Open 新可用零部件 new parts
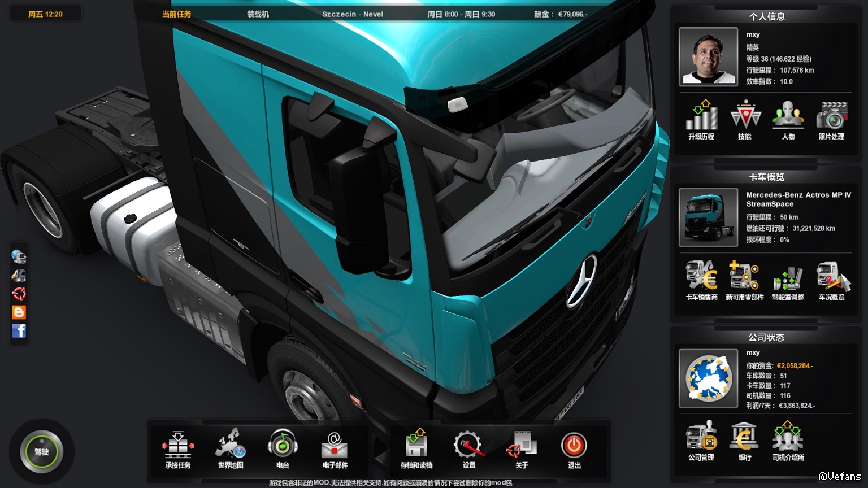Image resolution: width=868 pixels, height=488 pixels. pos(745,280)
